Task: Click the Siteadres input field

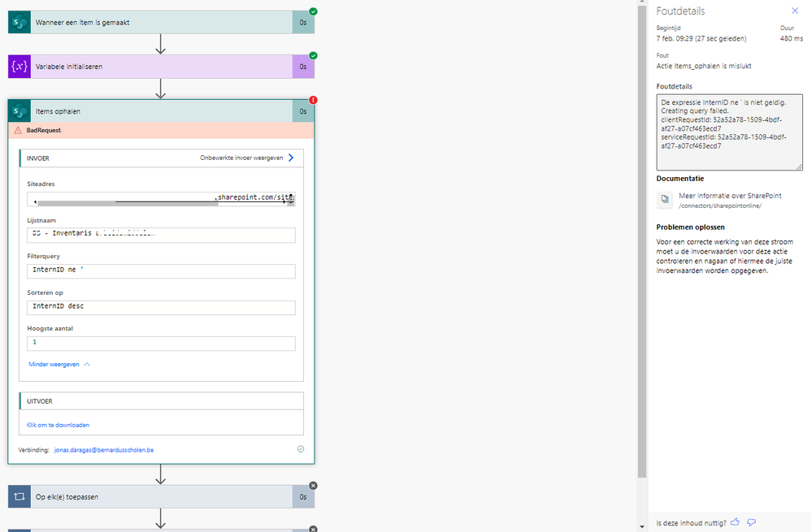Action: coord(161,197)
